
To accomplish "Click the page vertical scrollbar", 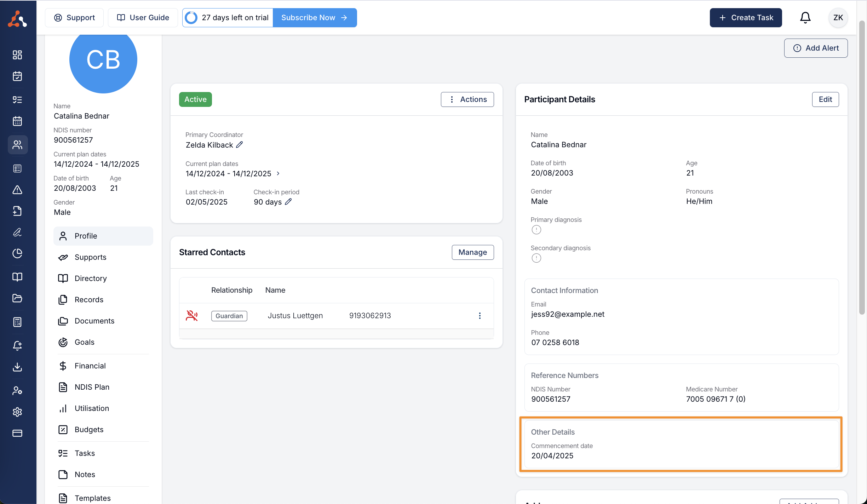I will tap(862, 166).
